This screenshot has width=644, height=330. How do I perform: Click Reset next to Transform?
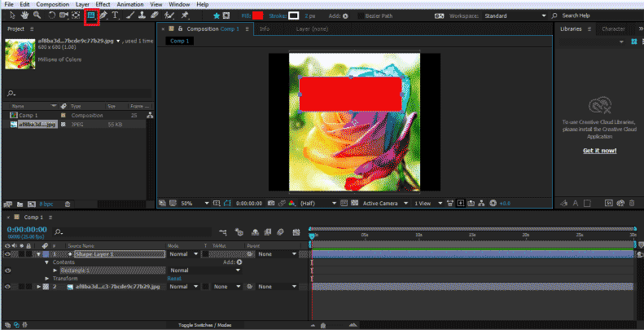[174, 278]
